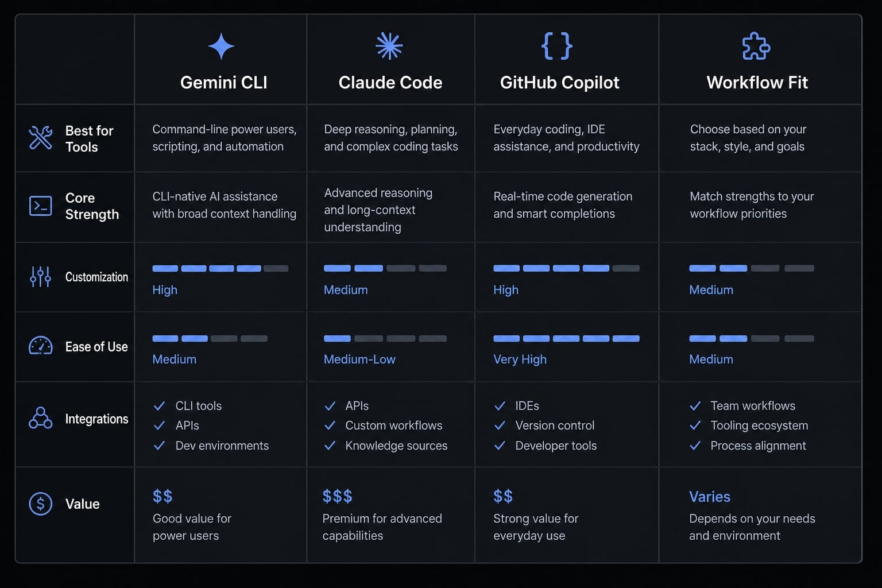Click 'Command-line power users, scripting, and automation'
The width and height of the screenshot is (882, 588).
point(225,138)
